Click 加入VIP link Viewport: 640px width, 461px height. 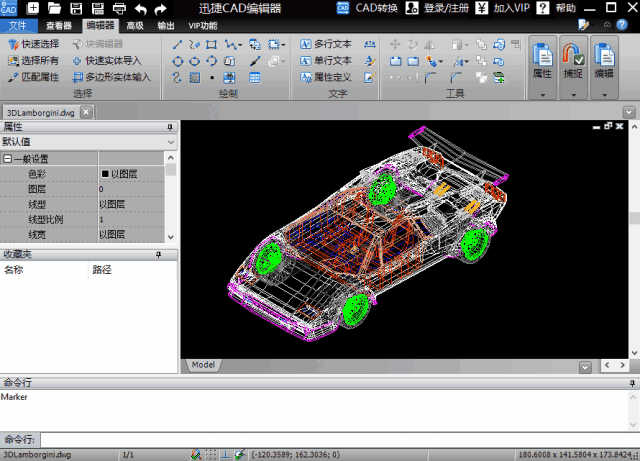tap(503, 8)
